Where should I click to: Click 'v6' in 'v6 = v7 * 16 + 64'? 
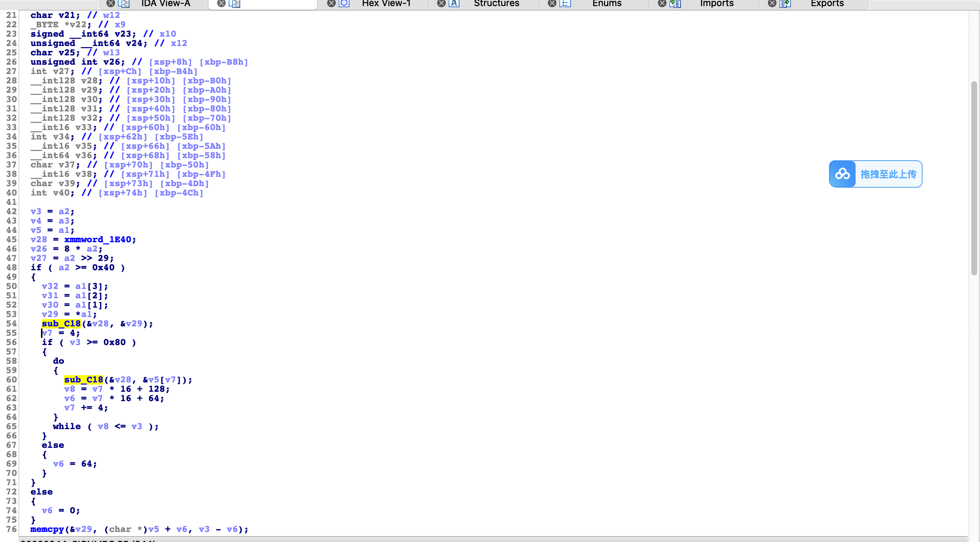(70, 398)
